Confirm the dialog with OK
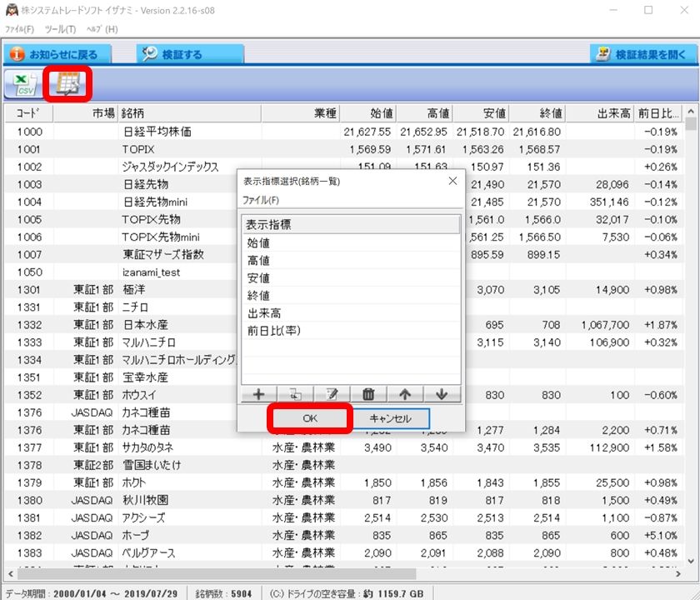Screen dimensions: 700x600 [x=310, y=418]
